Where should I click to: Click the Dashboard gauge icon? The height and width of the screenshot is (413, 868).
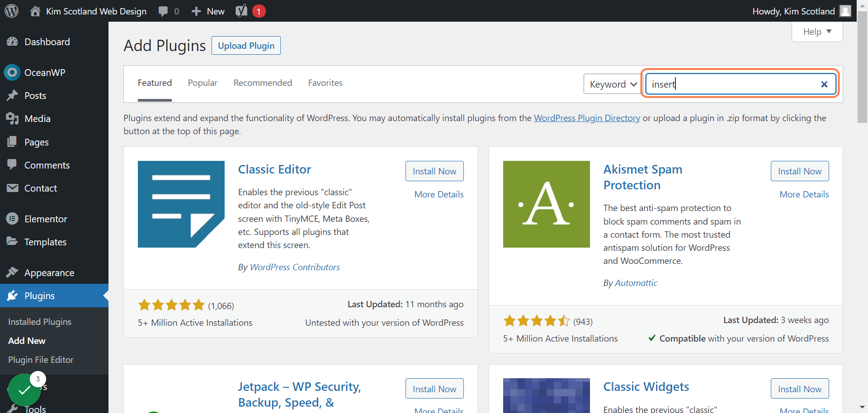click(12, 42)
